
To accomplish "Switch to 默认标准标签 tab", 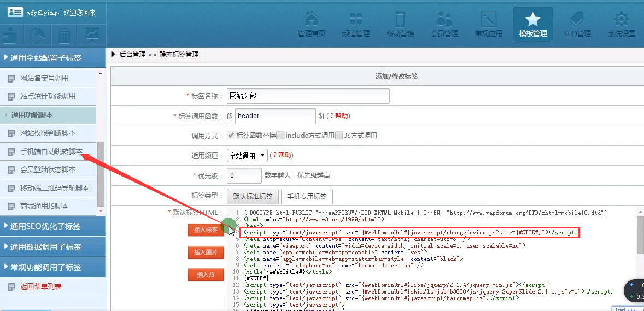I will (x=253, y=197).
